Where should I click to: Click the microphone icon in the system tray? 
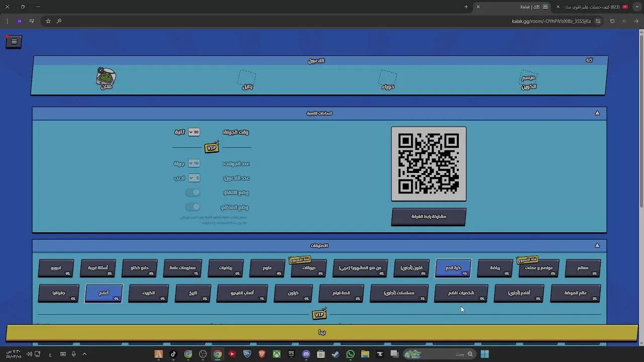(x=73, y=354)
